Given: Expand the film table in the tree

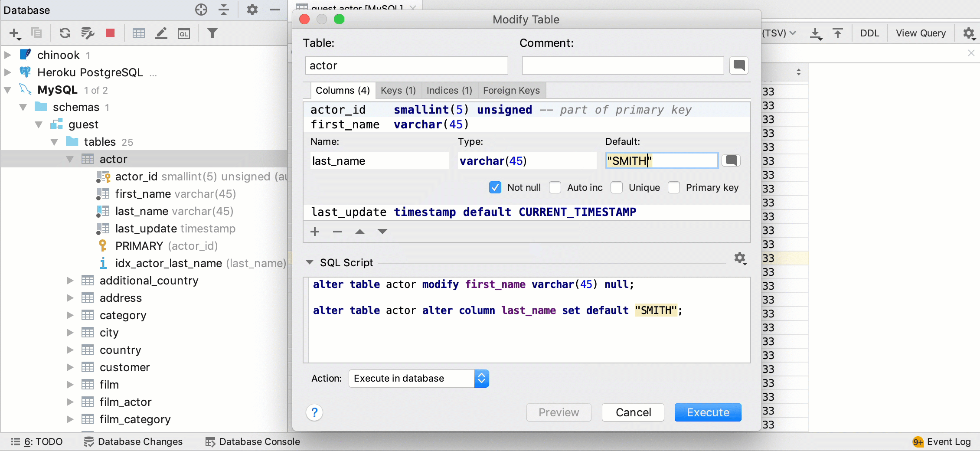Looking at the screenshot, I should point(70,384).
